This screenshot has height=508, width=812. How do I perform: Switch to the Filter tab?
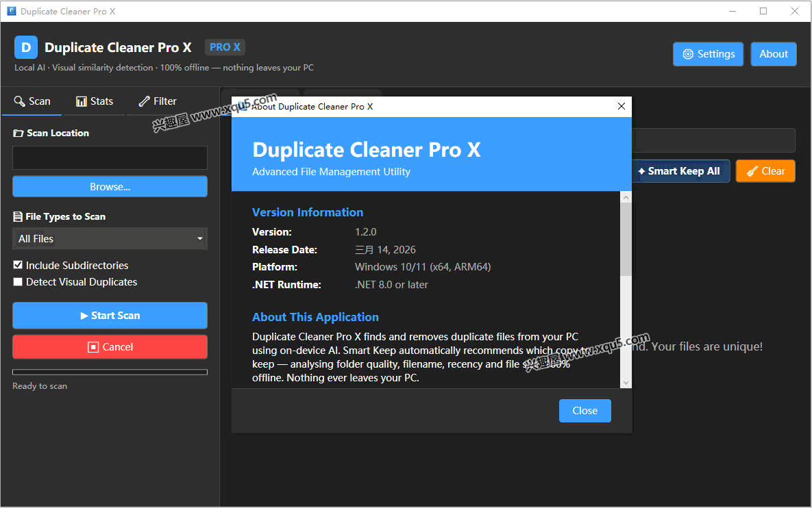coord(158,101)
